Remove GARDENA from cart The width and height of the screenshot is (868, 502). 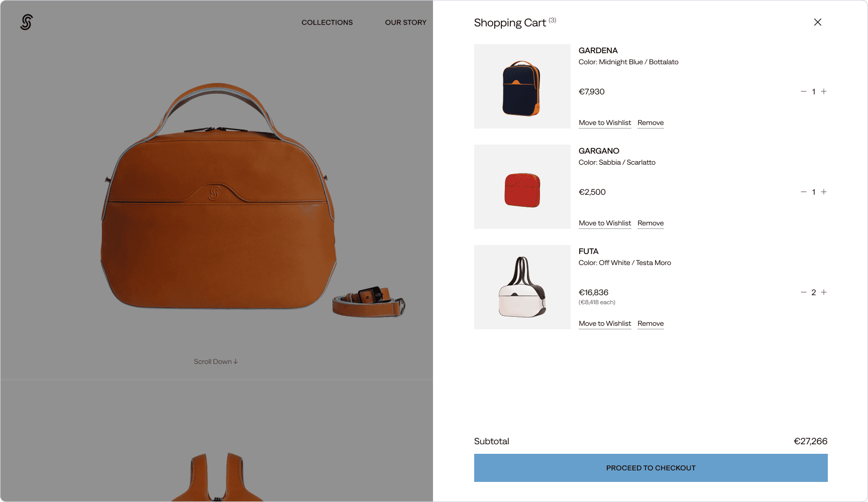tap(650, 123)
